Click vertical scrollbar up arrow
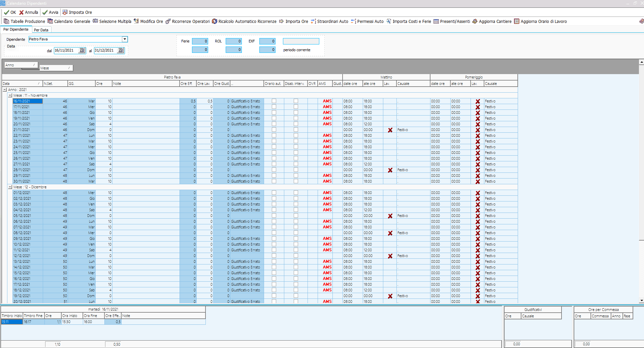The height and width of the screenshot is (348, 644). (x=641, y=62)
